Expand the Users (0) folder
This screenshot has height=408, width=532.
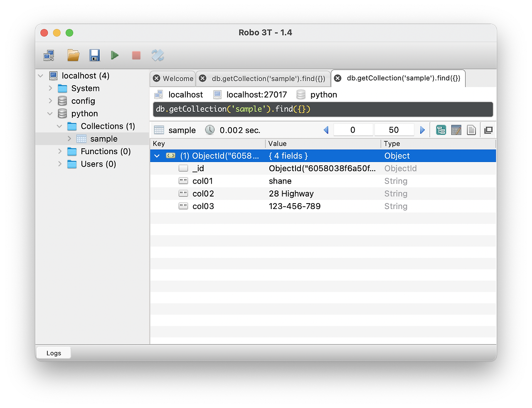click(x=60, y=164)
